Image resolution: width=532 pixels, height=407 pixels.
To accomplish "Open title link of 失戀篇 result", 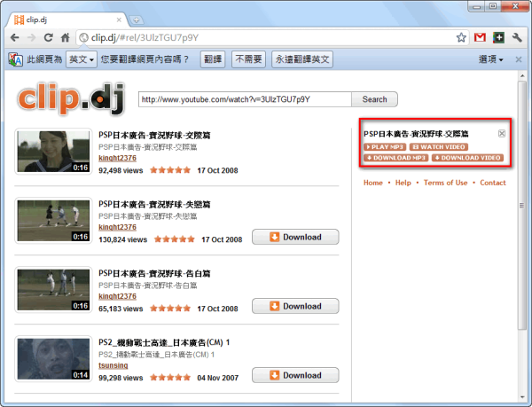I will pyautogui.click(x=154, y=205).
